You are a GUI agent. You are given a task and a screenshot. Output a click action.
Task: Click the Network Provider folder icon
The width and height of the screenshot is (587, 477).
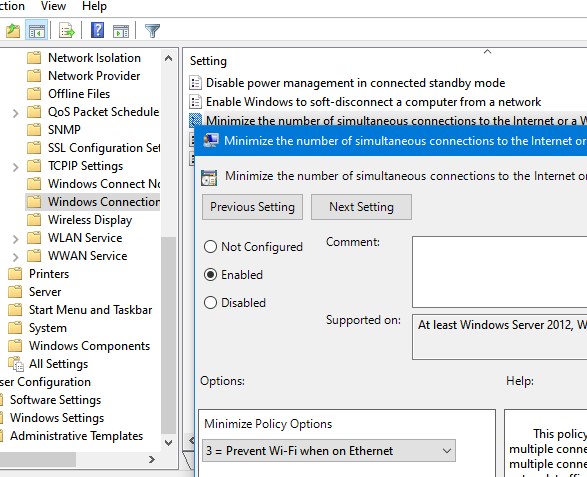(34, 76)
